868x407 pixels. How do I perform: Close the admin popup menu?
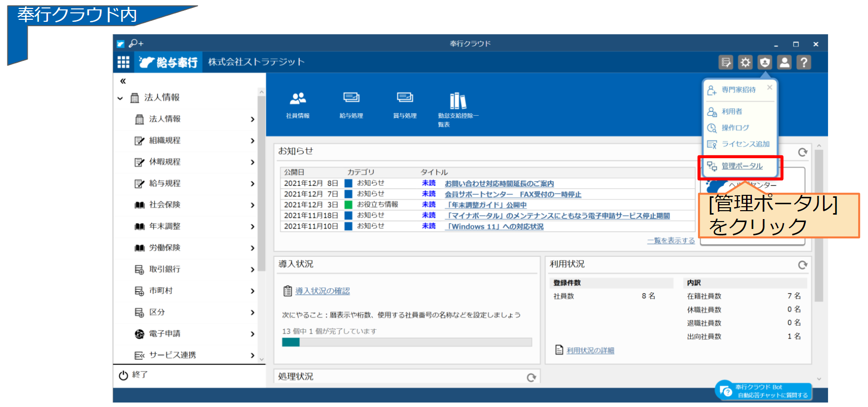pyautogui.click(x=770, y=88)
